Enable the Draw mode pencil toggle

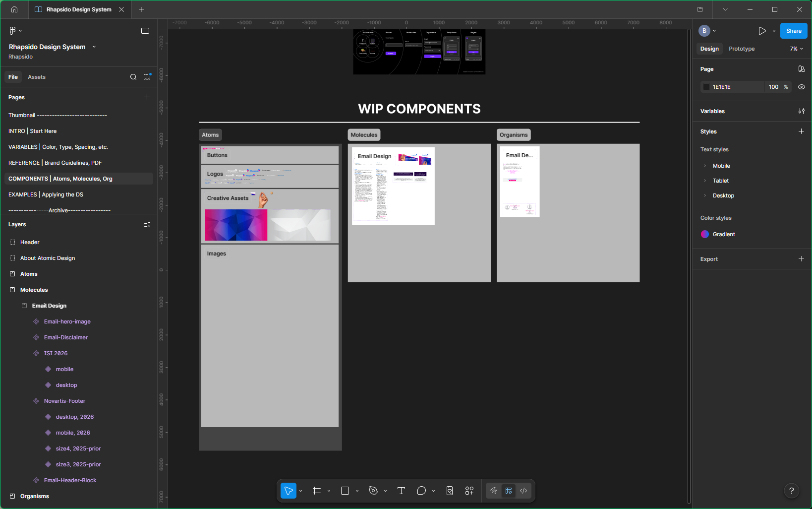(x=494, y=490)
